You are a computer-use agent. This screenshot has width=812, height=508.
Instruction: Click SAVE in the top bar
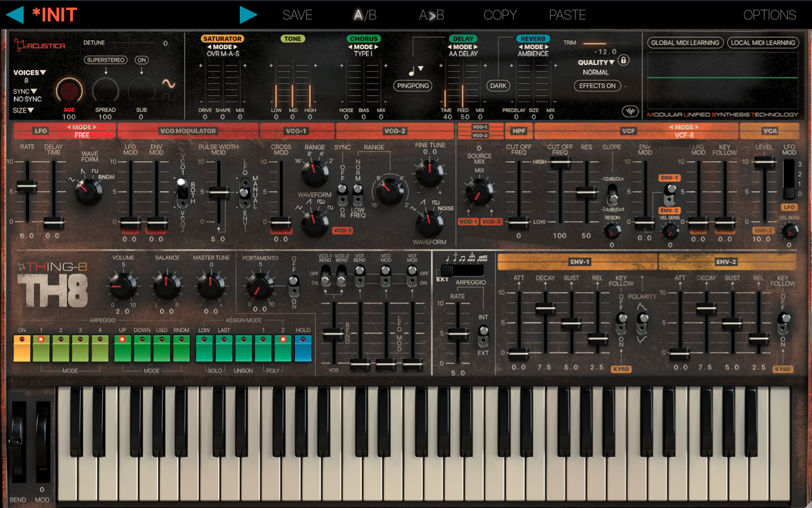297,15
